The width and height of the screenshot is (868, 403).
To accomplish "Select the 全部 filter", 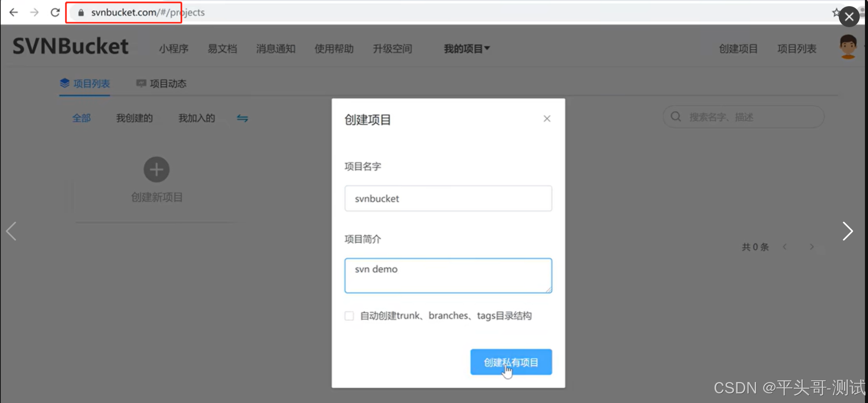I will point(81,118).
